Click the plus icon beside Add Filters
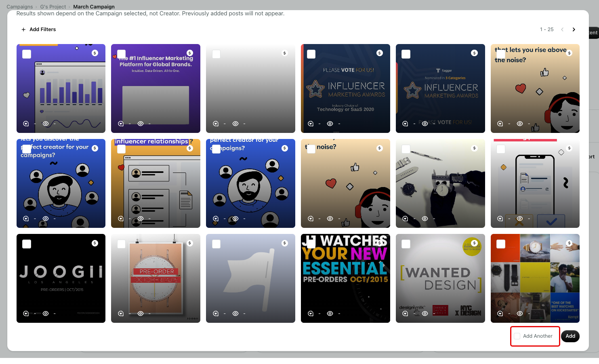 coord(23,29)
